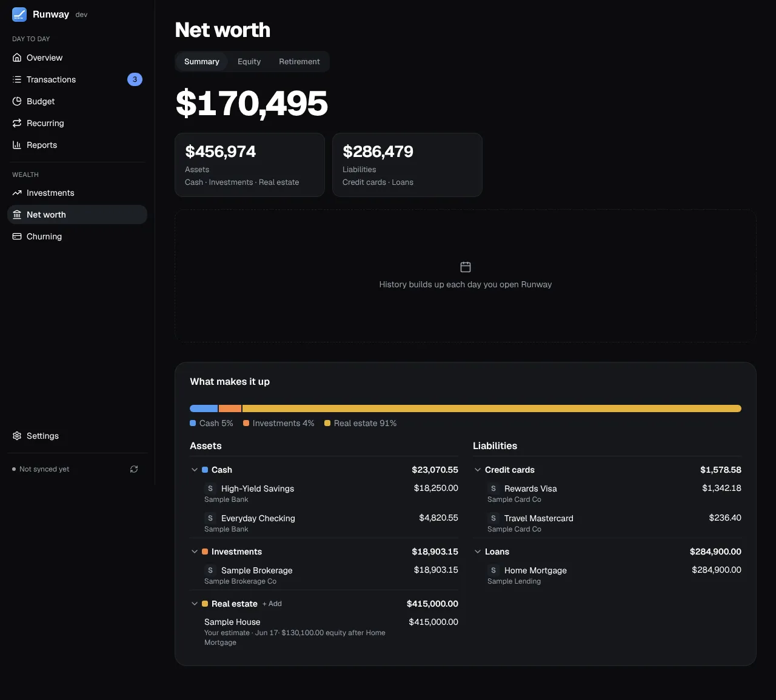This screenshot has width=776, height=700.
Task: Switch to the Equity tab
Action: click(x=249, y=62)
